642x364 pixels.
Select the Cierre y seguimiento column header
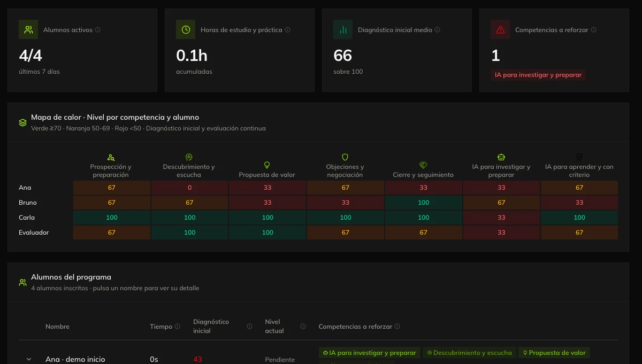[423, 175]
